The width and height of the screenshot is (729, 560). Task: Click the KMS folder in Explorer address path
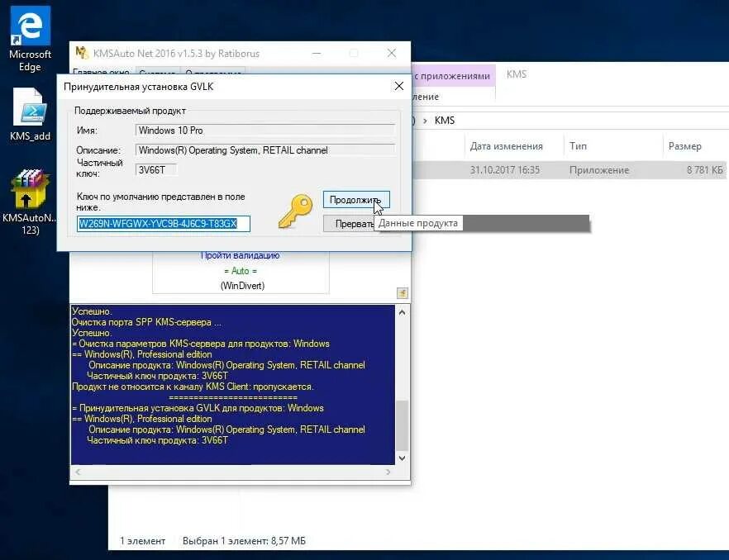pyautogui.click(x=445, y=121)
